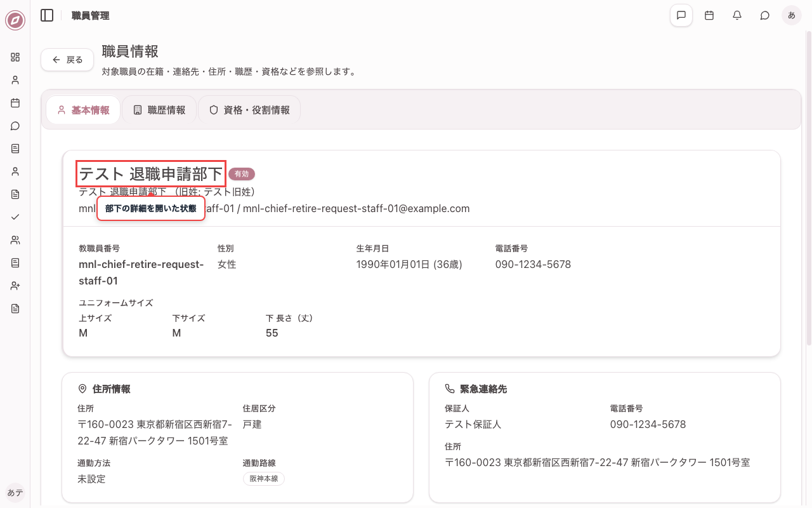The image size is (812, 508).
Task: Open the round chat bubble in the top bar
Action: coord(765,15)
